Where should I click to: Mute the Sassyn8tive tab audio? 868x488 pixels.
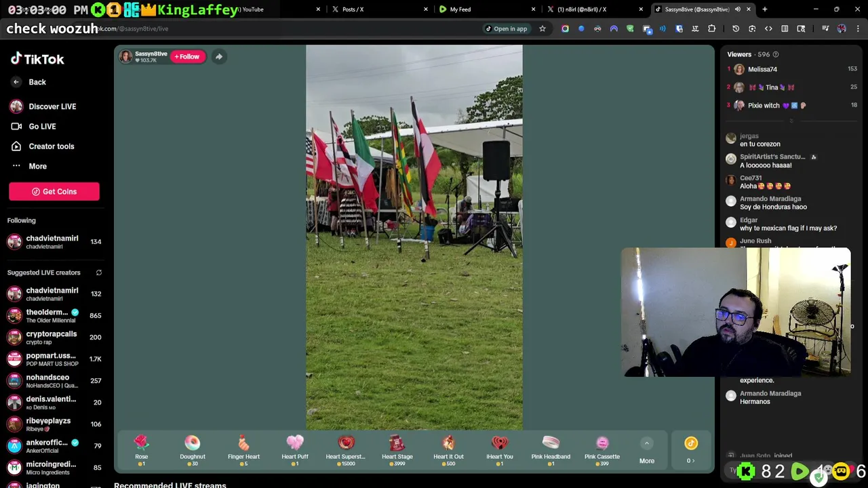[x=738, y=9]
